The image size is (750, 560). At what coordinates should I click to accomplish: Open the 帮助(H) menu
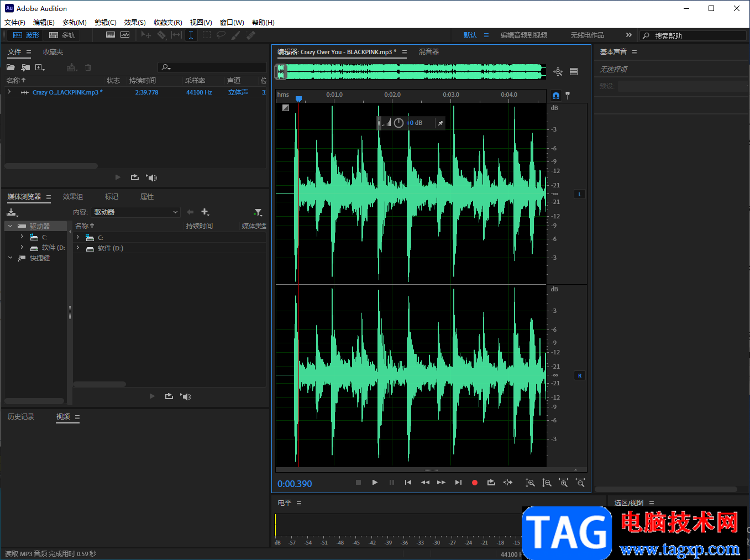[x=263, y=23]
